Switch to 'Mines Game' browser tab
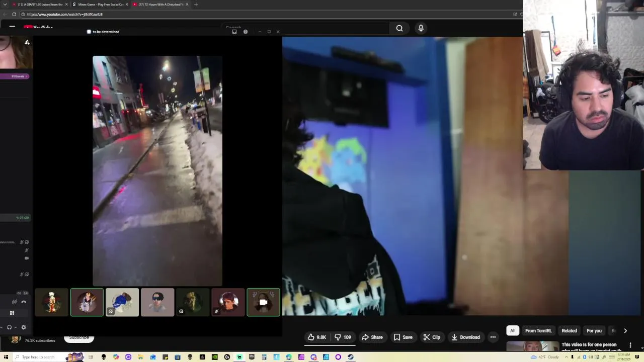The image size is (644, 362). point(101,5)
